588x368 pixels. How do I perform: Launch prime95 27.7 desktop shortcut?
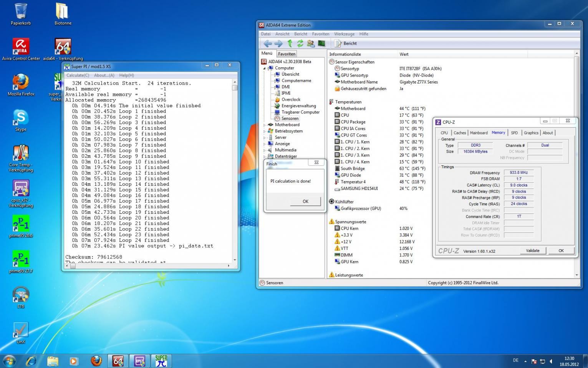pyautogui.click(x=21, y=262)
